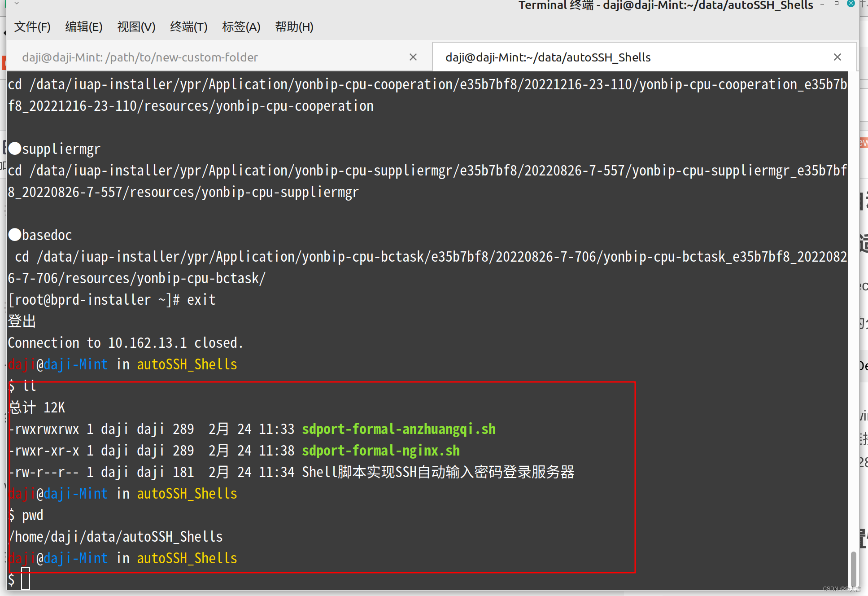The width and height of the screenshot is (868, 596).
Task: Open the 标签(A) menu
Action: (x=241, y=27)
